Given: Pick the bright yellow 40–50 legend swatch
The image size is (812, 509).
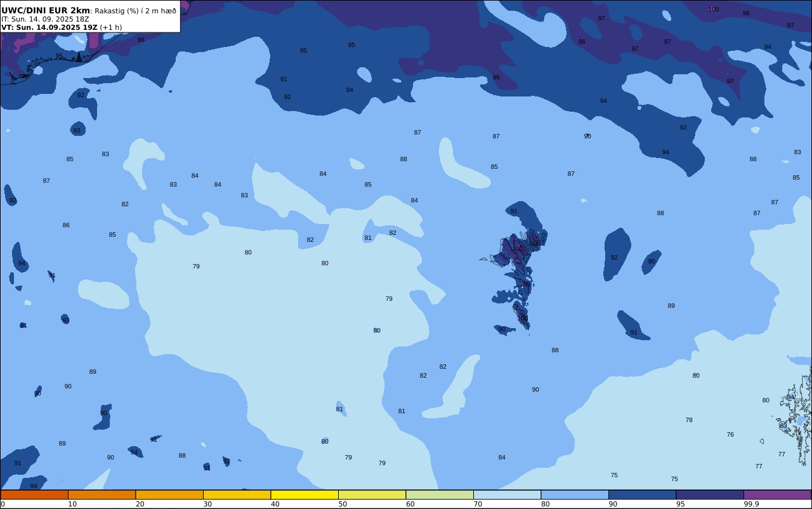Looking at the screenshot, I should [304, 494].
